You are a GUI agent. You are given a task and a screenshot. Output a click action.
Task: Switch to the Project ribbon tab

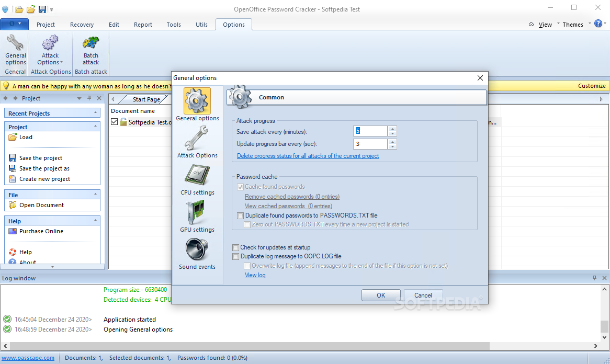coord(46,25)
